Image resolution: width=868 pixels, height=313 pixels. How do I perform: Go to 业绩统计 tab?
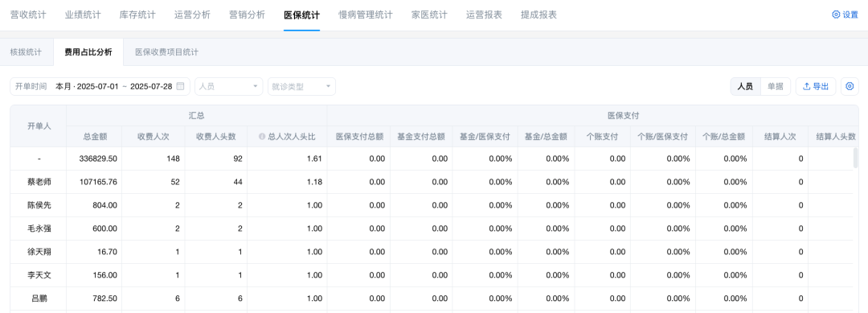pyautogui.click(x=83, y=15)
